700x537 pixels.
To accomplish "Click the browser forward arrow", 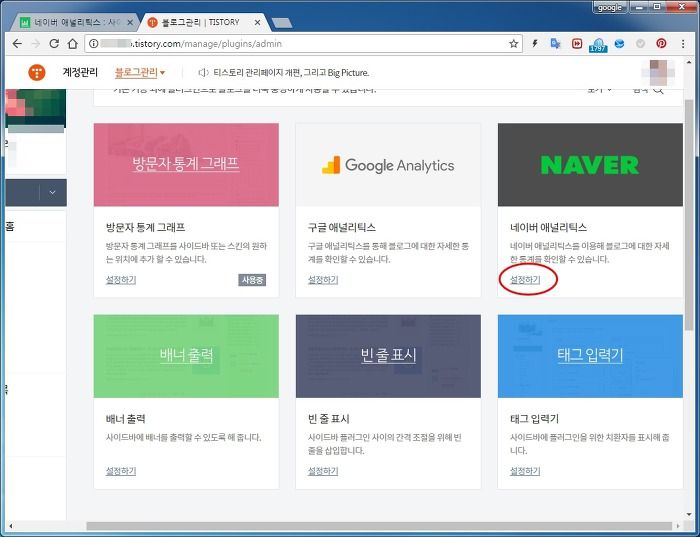I will click(x=36, y=44).
